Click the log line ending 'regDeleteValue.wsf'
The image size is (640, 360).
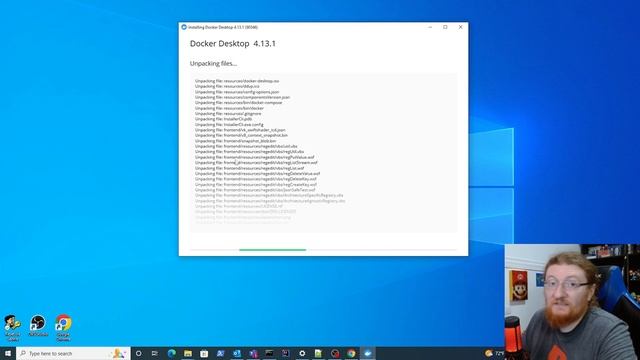point(258,173)
